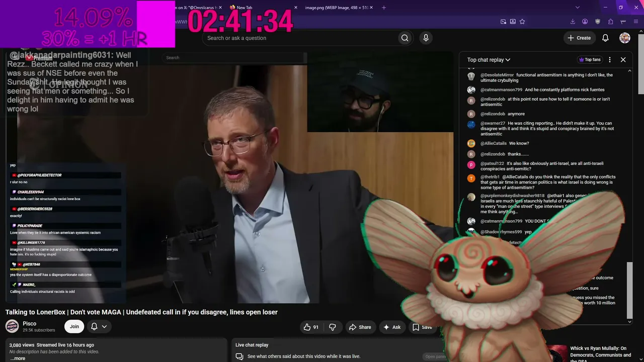Bookmark this page with the star icon

pos(522,22)
